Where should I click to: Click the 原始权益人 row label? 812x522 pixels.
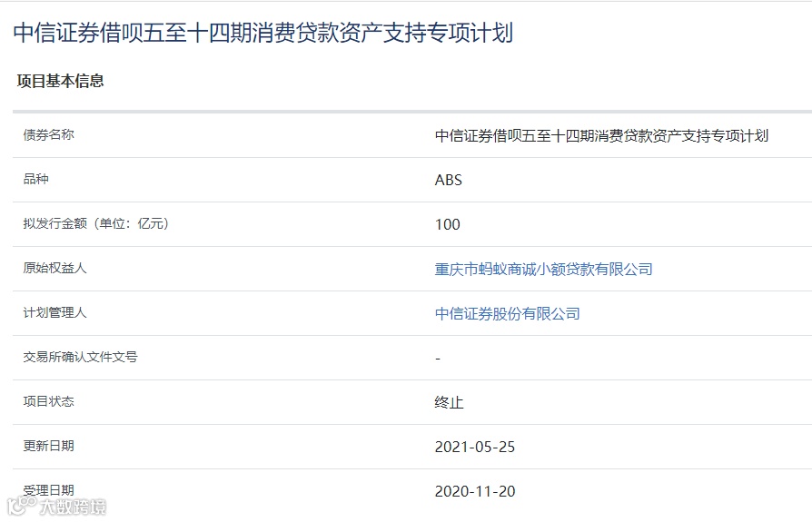[x=54, y=268]
